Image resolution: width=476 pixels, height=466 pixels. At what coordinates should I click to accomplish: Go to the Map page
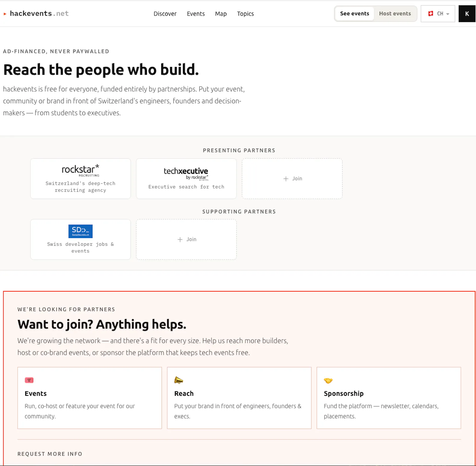pyautogui.click(x=221, y=14)
